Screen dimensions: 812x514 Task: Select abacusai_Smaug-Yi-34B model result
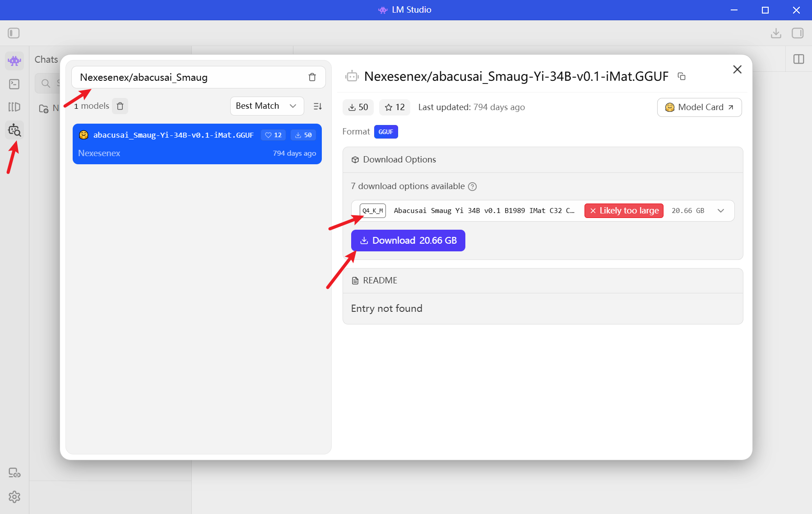pyautogui.click(x=197, y=144)
